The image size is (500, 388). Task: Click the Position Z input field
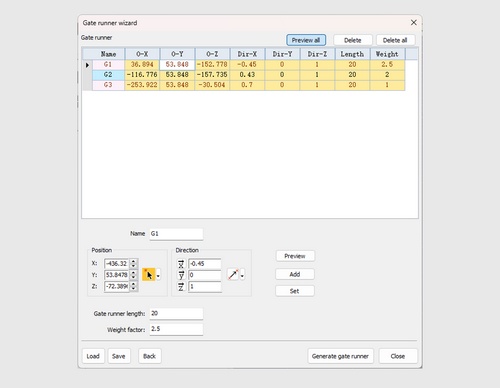pos(117,286)
